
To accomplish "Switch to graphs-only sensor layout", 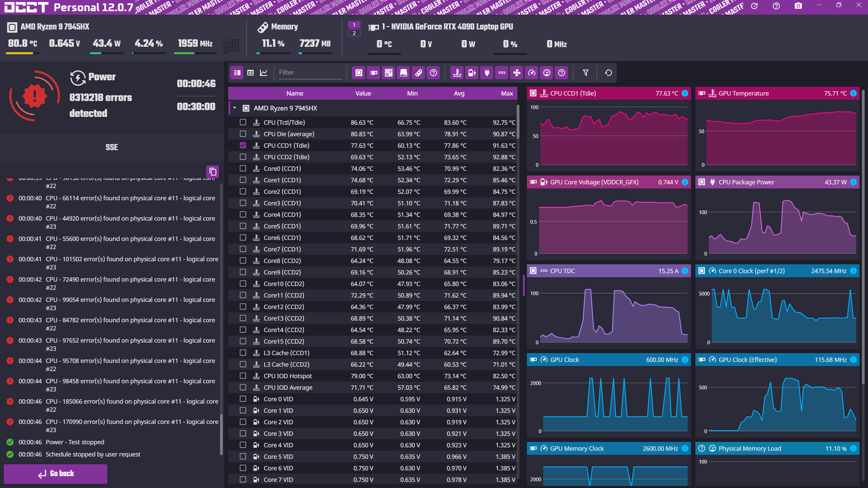I will point(263,73).
